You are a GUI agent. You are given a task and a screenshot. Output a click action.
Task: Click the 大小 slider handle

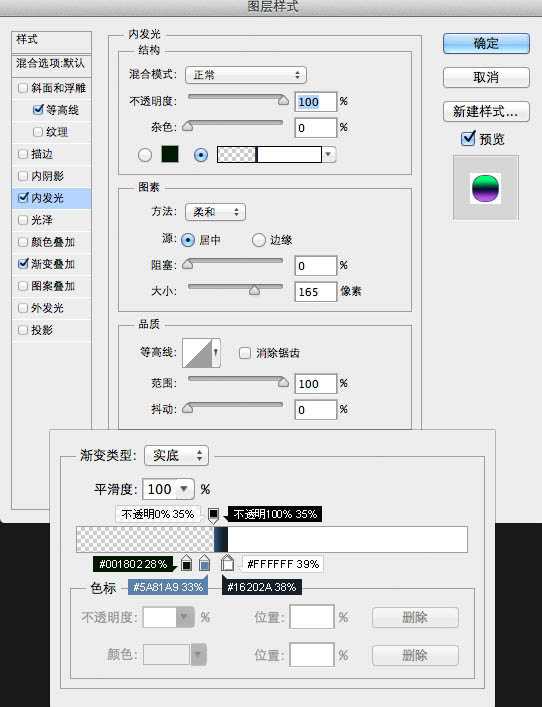point(254,290)
